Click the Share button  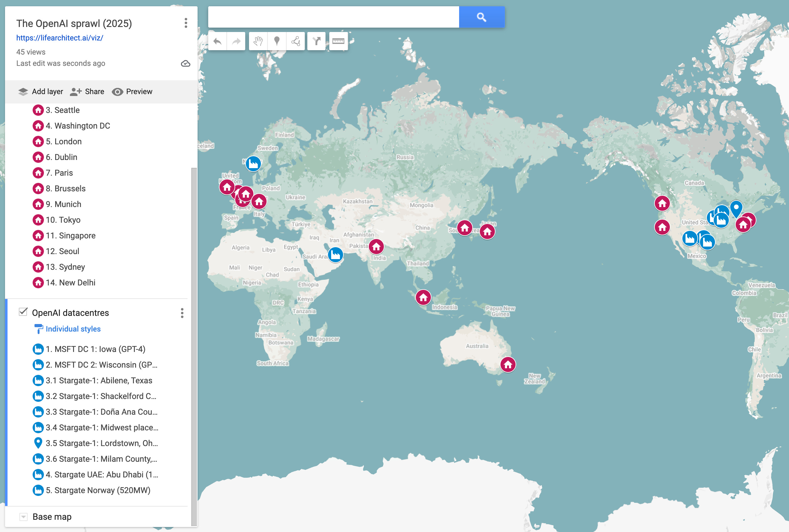pyautogui.click(x=87, y=92)
